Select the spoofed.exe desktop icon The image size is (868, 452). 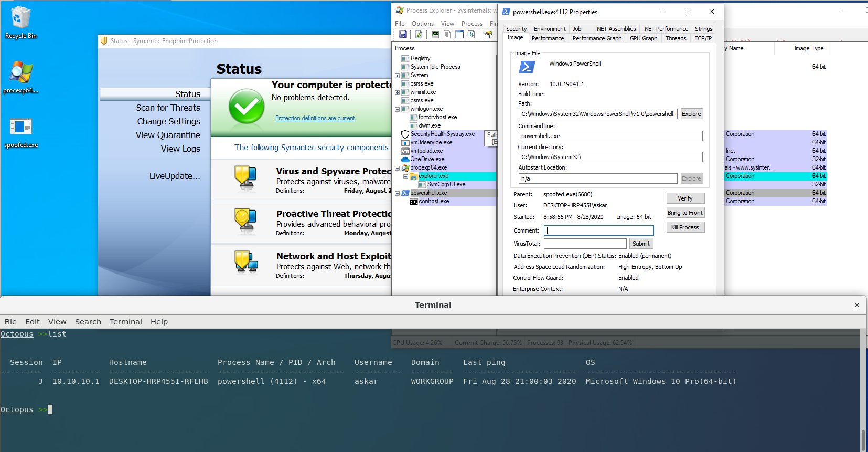20,132
